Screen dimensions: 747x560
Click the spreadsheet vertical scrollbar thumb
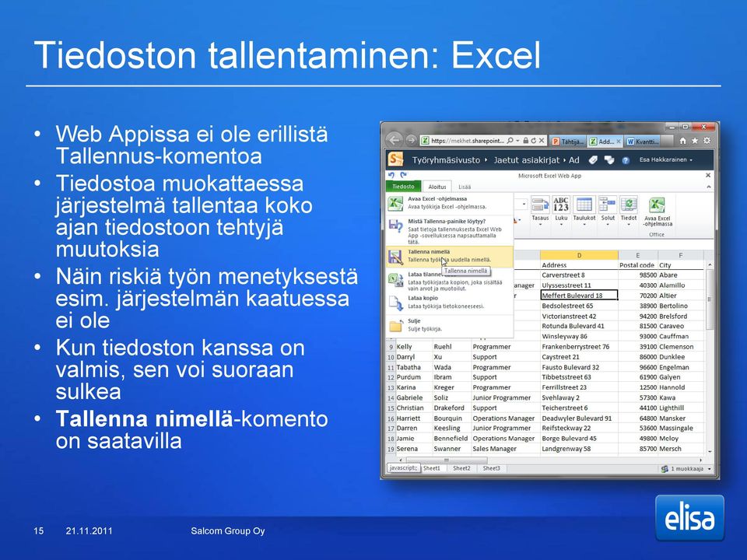tap(710, 299)
